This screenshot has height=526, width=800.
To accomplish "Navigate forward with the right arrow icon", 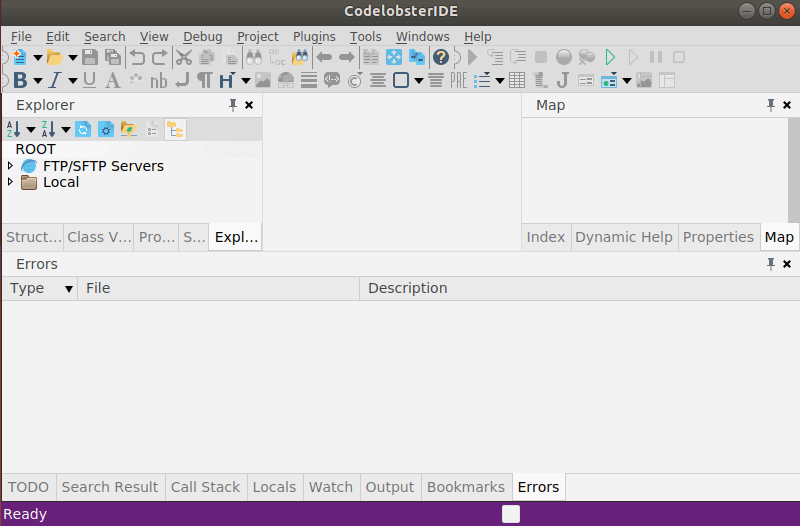I will tap(347, 57).
